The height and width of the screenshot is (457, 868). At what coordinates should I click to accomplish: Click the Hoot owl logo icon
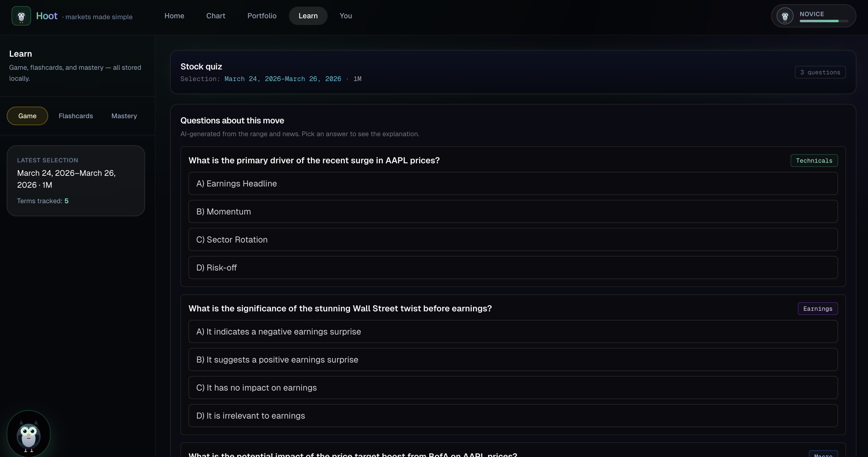pos(21,16)
